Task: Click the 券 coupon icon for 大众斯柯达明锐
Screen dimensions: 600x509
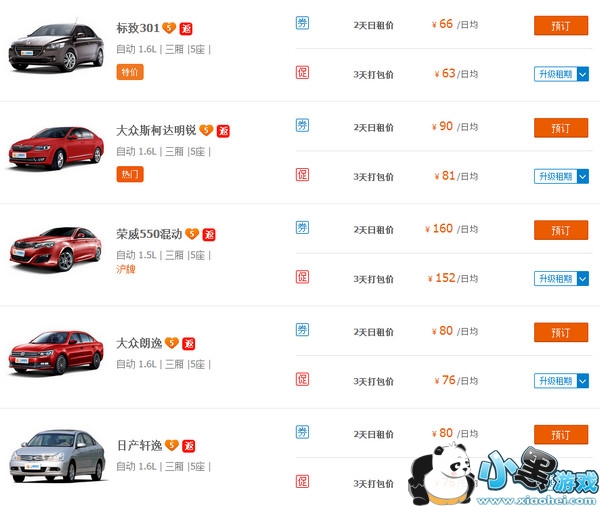Action: (302, 125)
